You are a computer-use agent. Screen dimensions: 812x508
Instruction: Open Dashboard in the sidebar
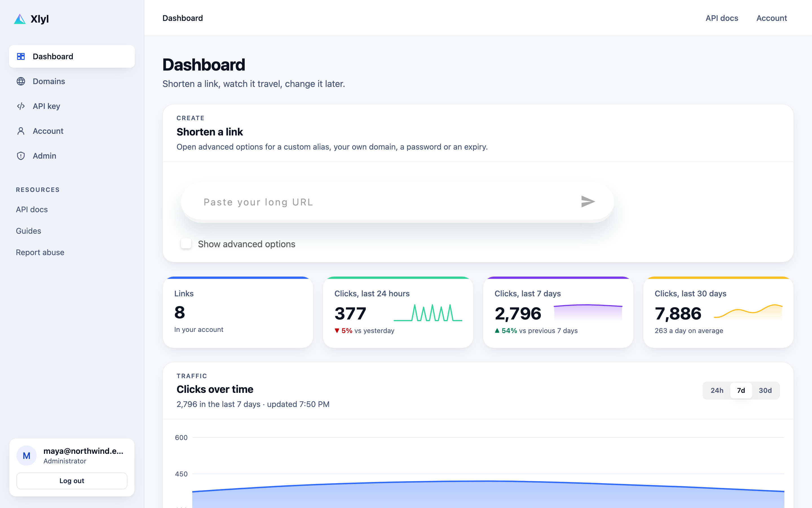(72, 56)
